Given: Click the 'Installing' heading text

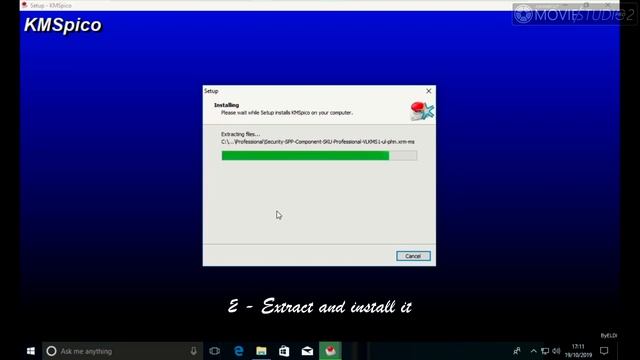Looking at the screenshot, I should (x=227, y=105).
